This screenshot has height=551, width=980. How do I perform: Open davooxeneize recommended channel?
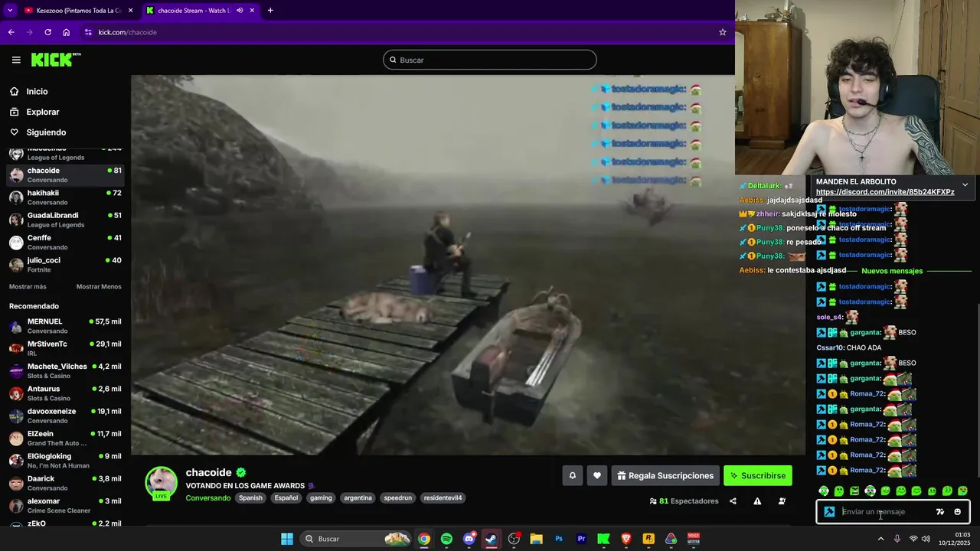click(65, 416)
